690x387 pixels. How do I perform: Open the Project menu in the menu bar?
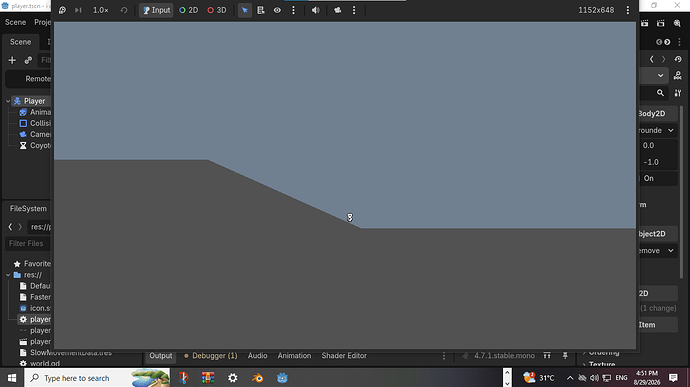pos(43,22)
